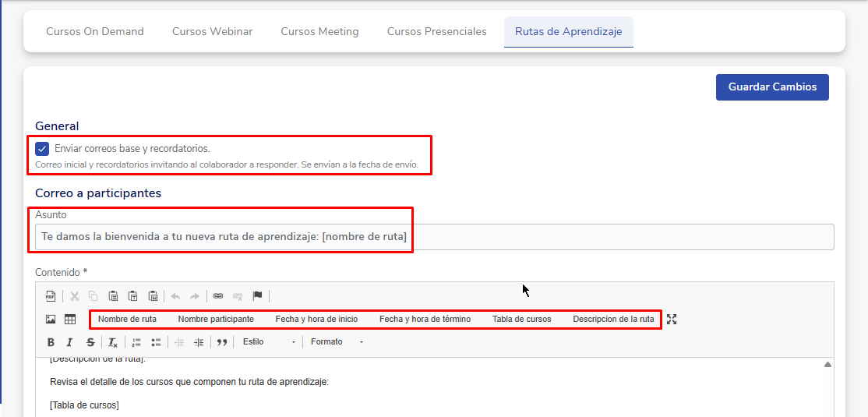Click the editor scrollbar up arrow
The height and width of the screenshot is (417, 868).
click(827, 365)
